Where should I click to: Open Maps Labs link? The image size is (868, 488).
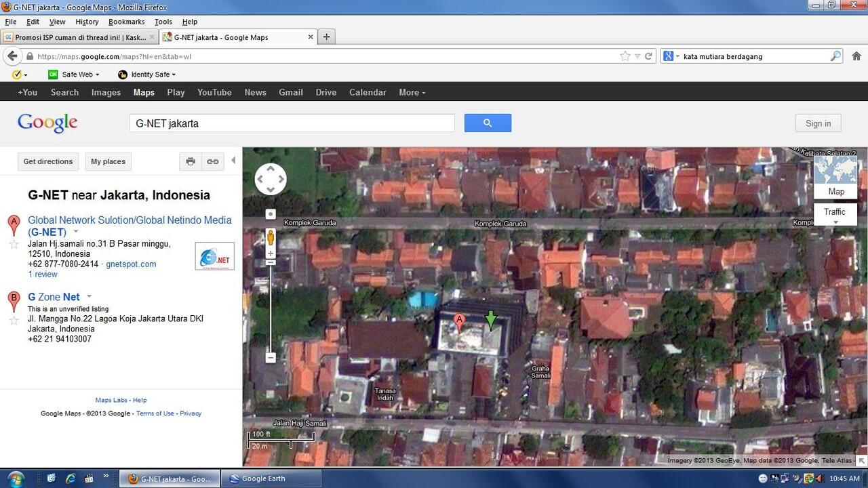click(x=111, y=401)
